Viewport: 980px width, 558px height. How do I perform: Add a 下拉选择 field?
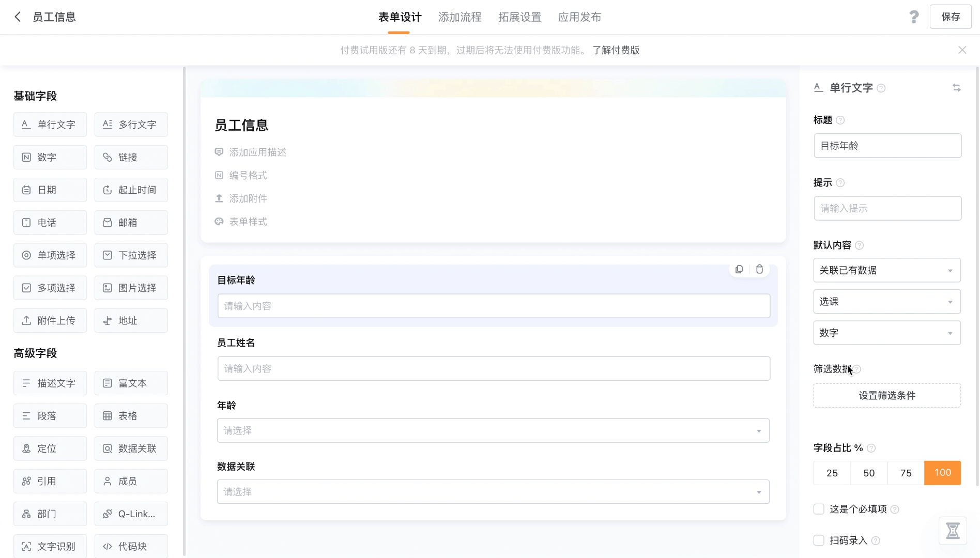pyautogui.click(x=131, y=255)
